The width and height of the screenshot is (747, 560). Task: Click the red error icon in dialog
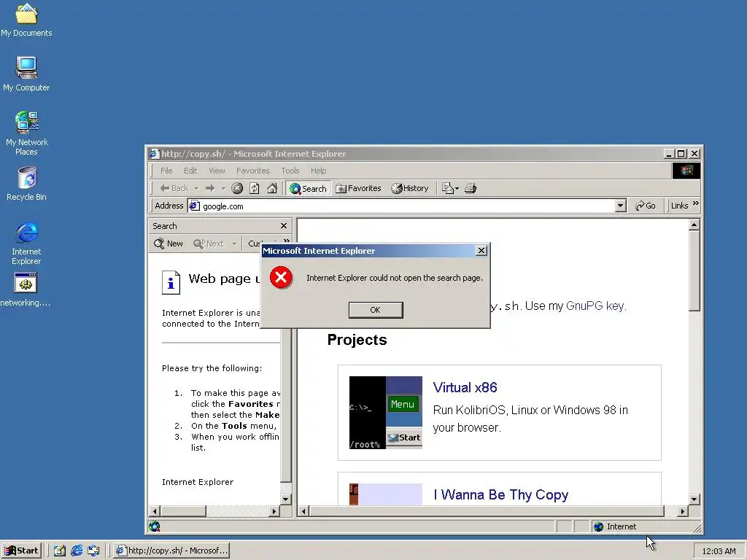pos(281,278)
